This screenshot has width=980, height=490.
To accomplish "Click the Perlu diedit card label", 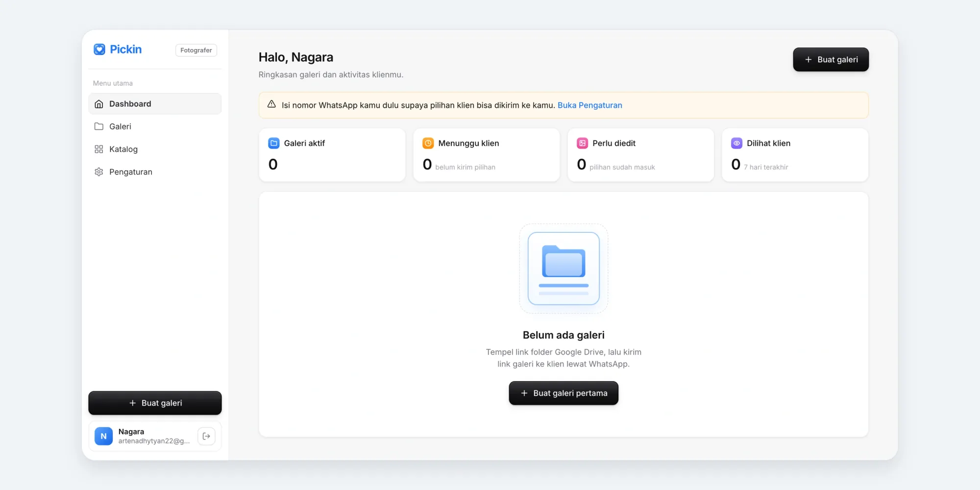I will 614,143.
